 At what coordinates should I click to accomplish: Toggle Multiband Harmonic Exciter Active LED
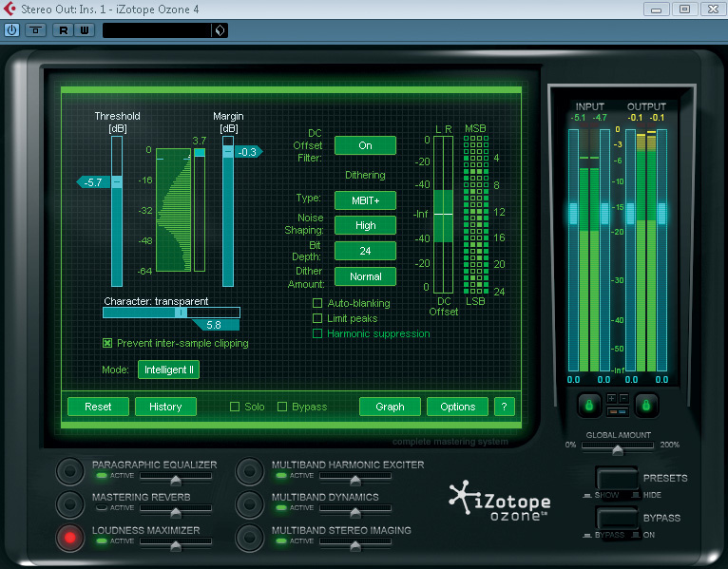pos(281,476)
